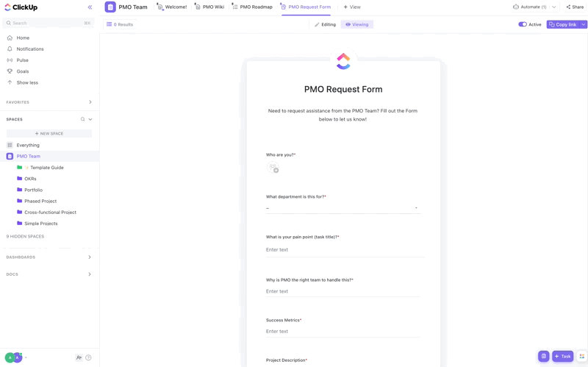Open the Cross-functional Project folder
The image size is (588, 367).
[x=50, y=213]
